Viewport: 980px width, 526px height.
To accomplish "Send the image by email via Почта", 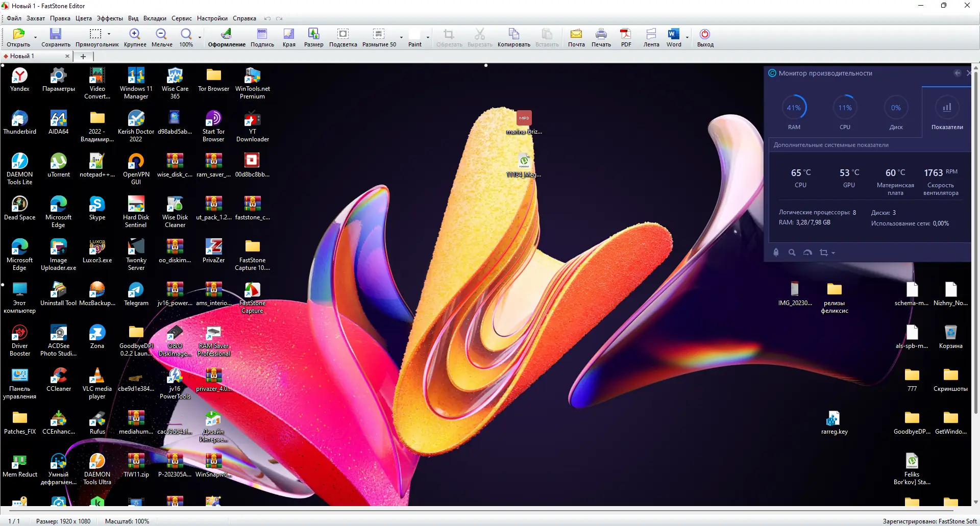I will [576, 37].
